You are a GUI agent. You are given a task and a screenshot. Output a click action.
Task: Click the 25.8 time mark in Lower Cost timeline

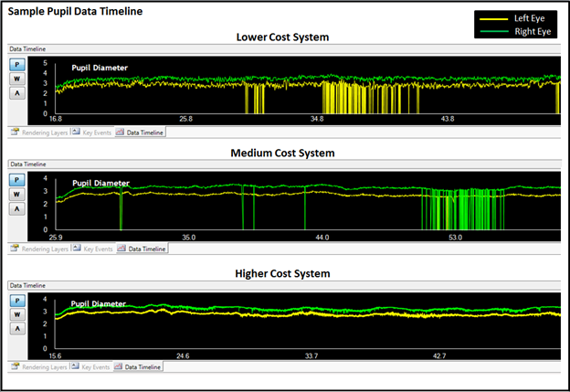(185, 119)
